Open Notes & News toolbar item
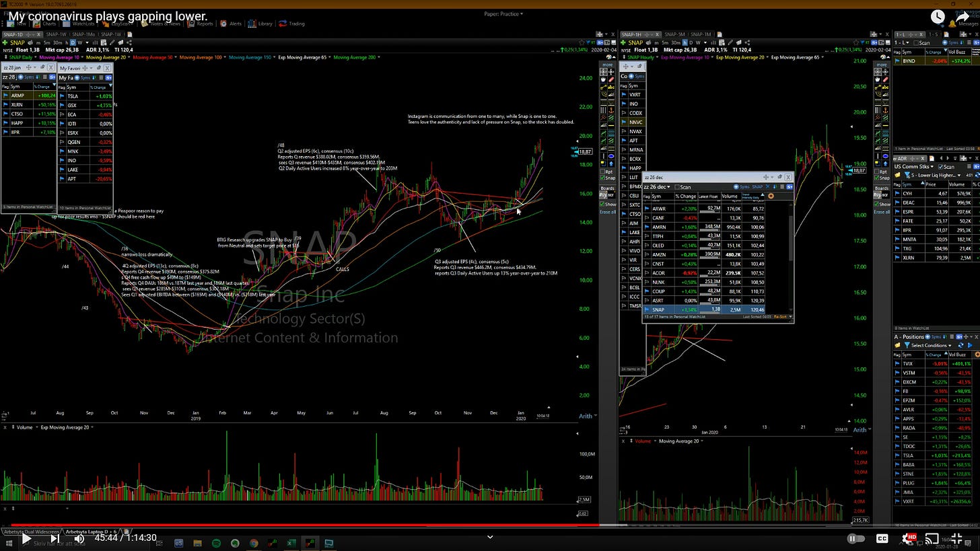980x551 pixels. tap(160, 24)
